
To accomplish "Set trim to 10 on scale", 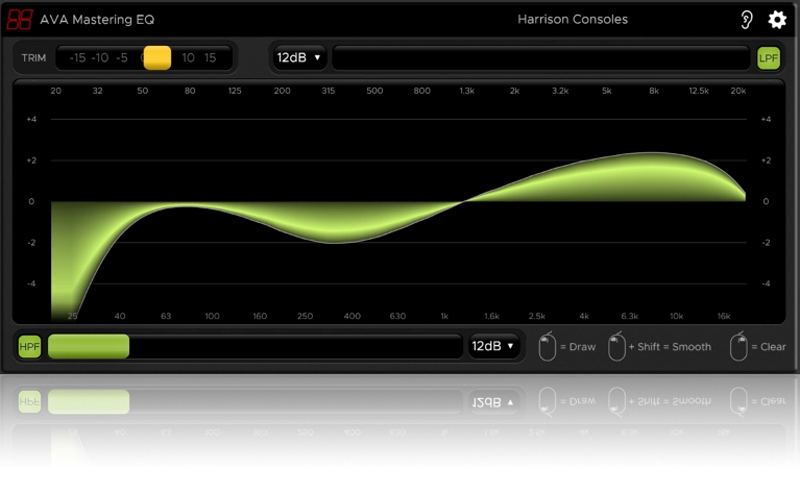I will coord(188,58).
